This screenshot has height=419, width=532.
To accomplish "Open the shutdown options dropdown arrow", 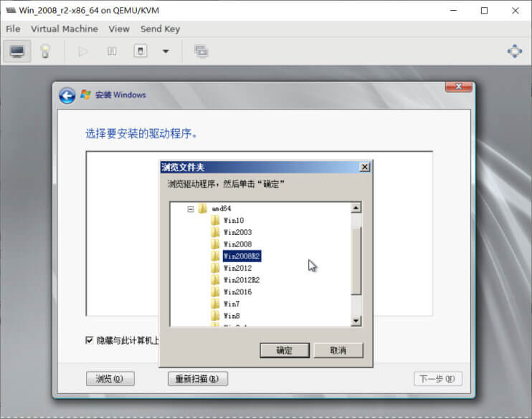I will [166, 52].
